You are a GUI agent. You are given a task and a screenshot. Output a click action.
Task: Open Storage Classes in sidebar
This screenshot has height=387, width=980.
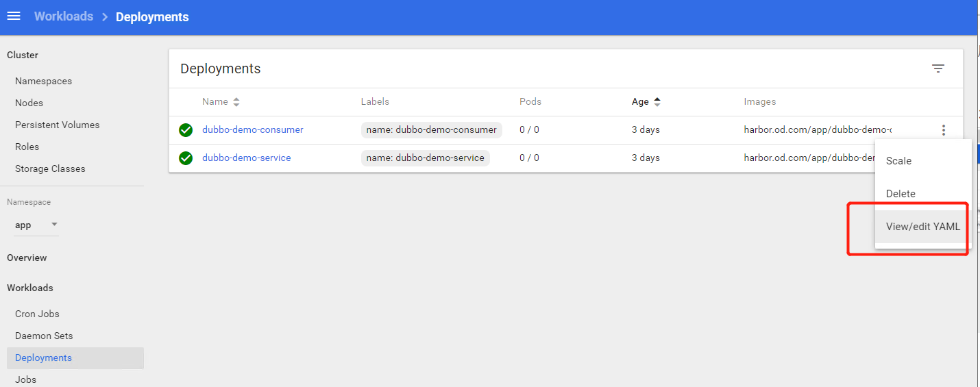50,168
